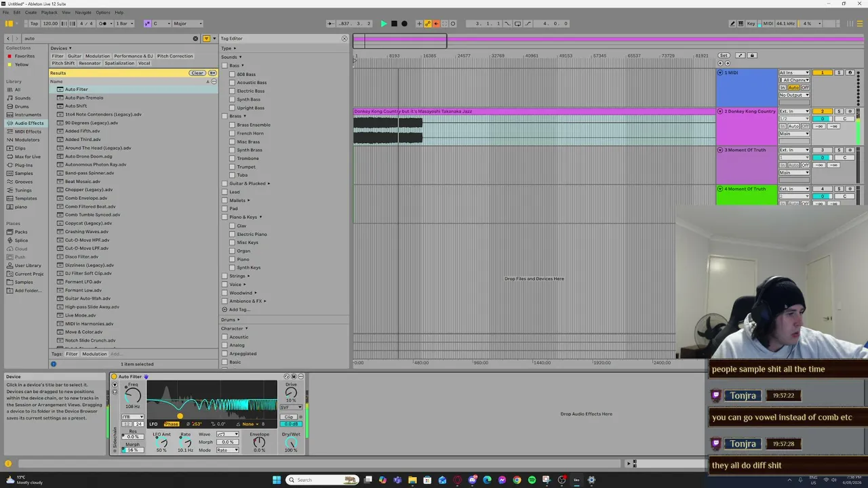Toggle Automation Arm button
This screenshot has height=488, width=868.
[428, 24]
